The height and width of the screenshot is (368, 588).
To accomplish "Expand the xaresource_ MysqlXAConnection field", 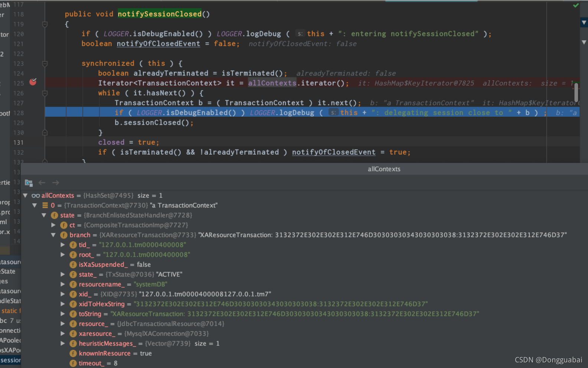I will coord(63,334).
